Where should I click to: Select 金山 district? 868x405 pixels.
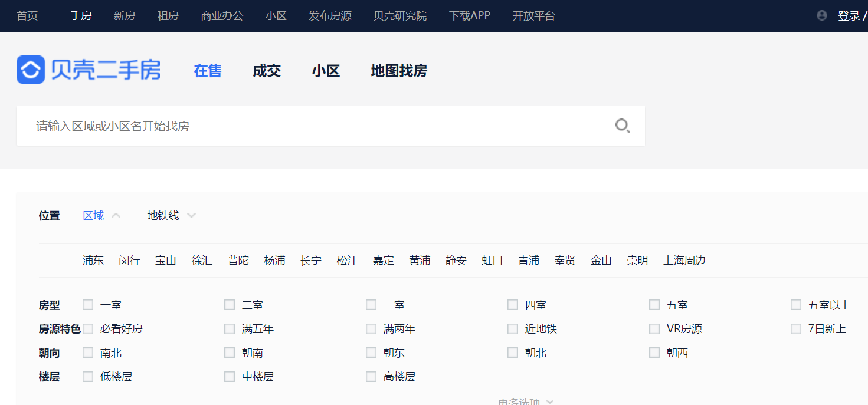click(x=601, y=260)
